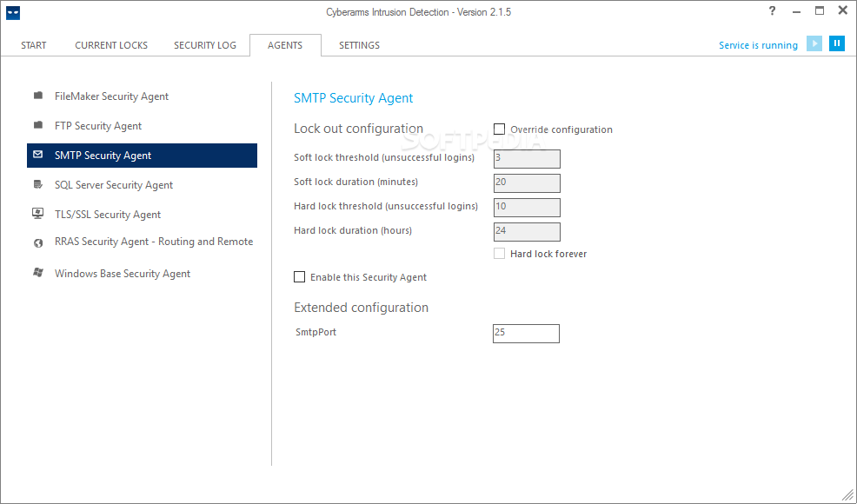Select FileMaker Security Agent in the list
The height and width of the screenshot is (504, 857).
[142, 96]
